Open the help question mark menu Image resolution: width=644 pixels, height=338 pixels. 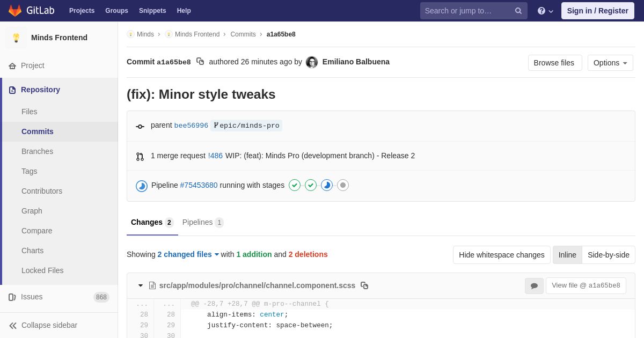click(545, 11)
